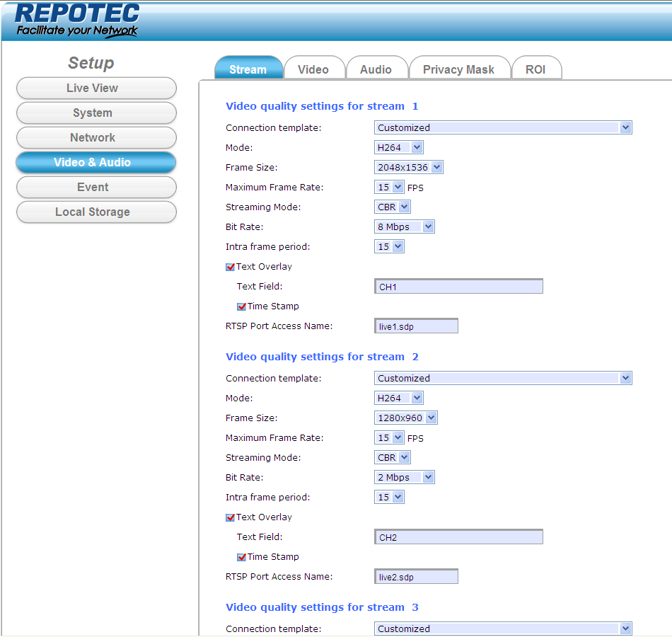Open stream 2 Frame Size 1280x960 dropdown

[405, 418]
